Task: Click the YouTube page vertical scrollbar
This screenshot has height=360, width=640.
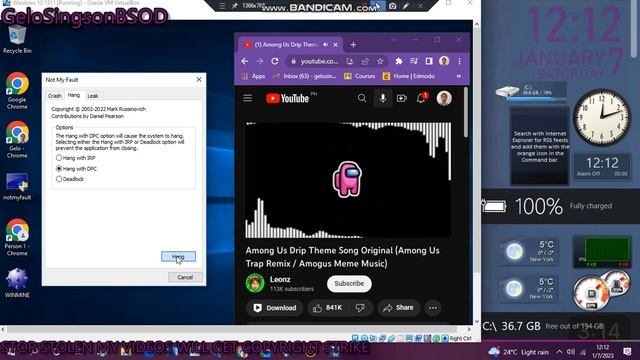Action: click(466, 112)
